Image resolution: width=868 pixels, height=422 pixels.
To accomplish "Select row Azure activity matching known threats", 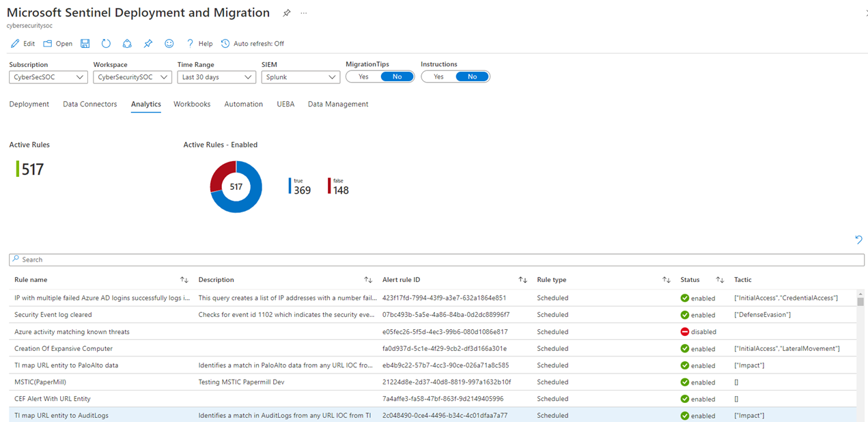I will (x=432, y=332).
